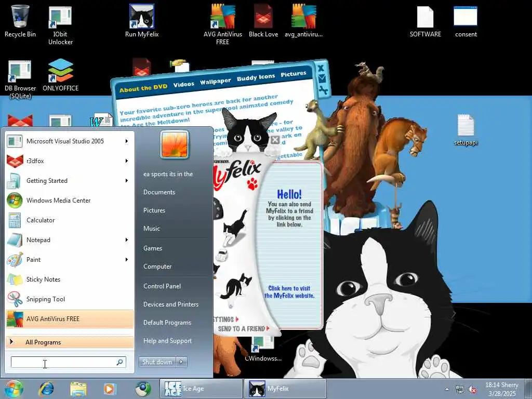Image resolution: width=532 pixels, height=399 pixels.
Task: Click the taskbar clock and date
Action: pyautogui.click(x=502, y=389)
